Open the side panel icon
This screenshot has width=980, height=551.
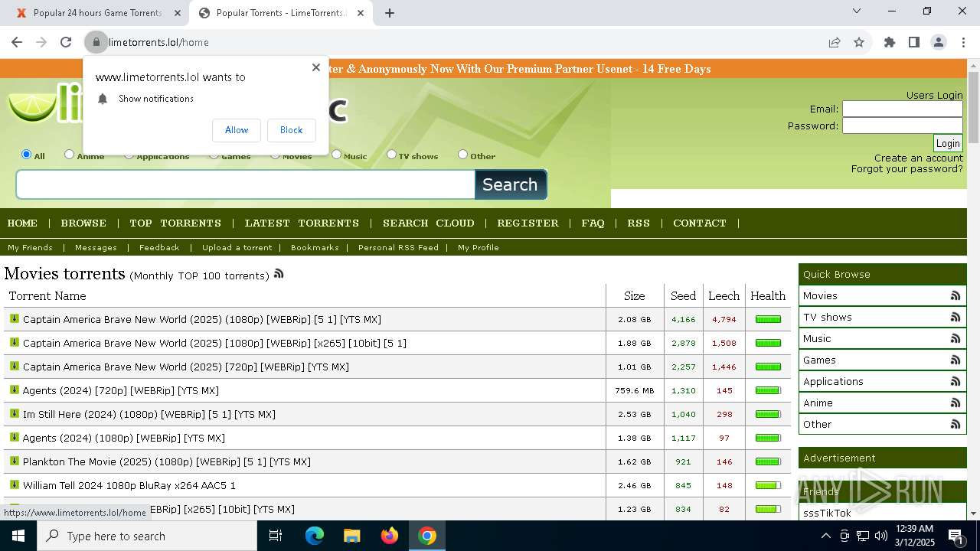(914, 42)
